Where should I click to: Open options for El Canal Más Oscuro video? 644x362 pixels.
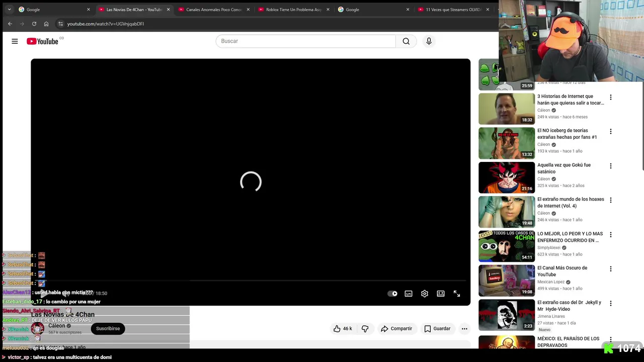tap(611, 269)
